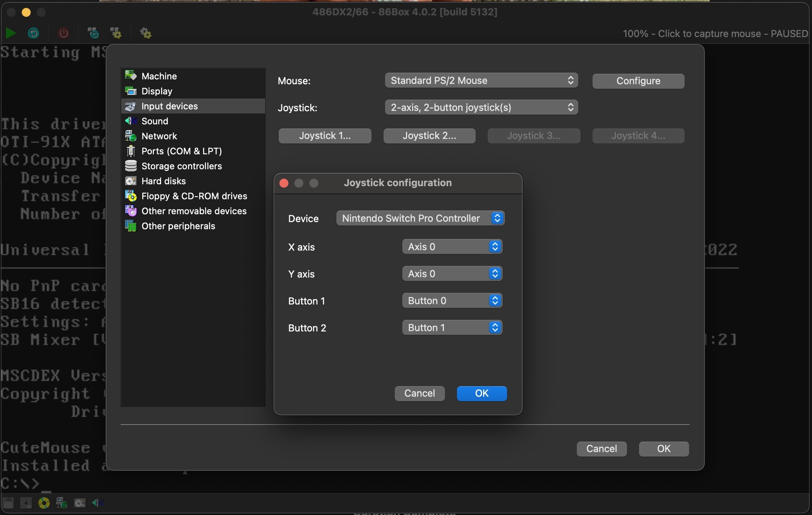Send Ctrl+Alt+Del to the machine
The width and height of the screenshot is (812, 515).
click(x=93, y=33)
